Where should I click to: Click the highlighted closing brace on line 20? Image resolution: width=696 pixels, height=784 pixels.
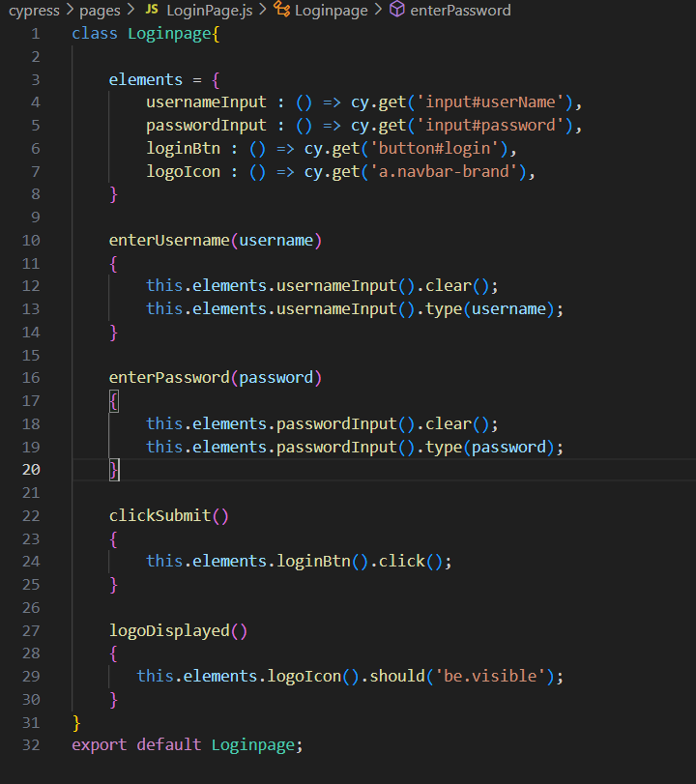[x=114, y=470]
